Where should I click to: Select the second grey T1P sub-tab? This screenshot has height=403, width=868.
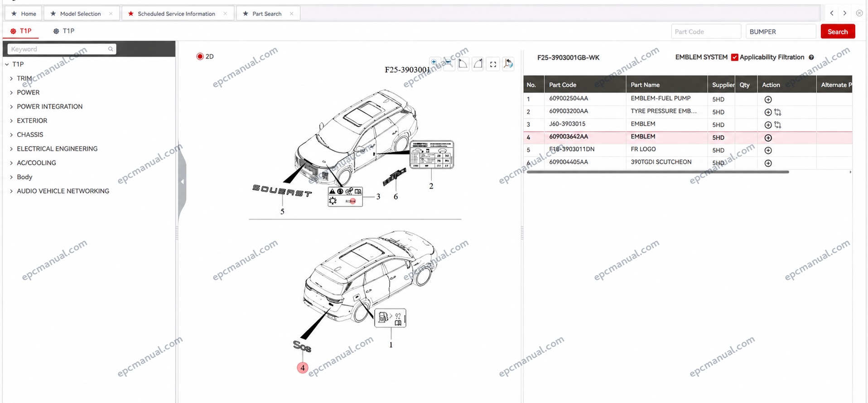coord(63,31)
